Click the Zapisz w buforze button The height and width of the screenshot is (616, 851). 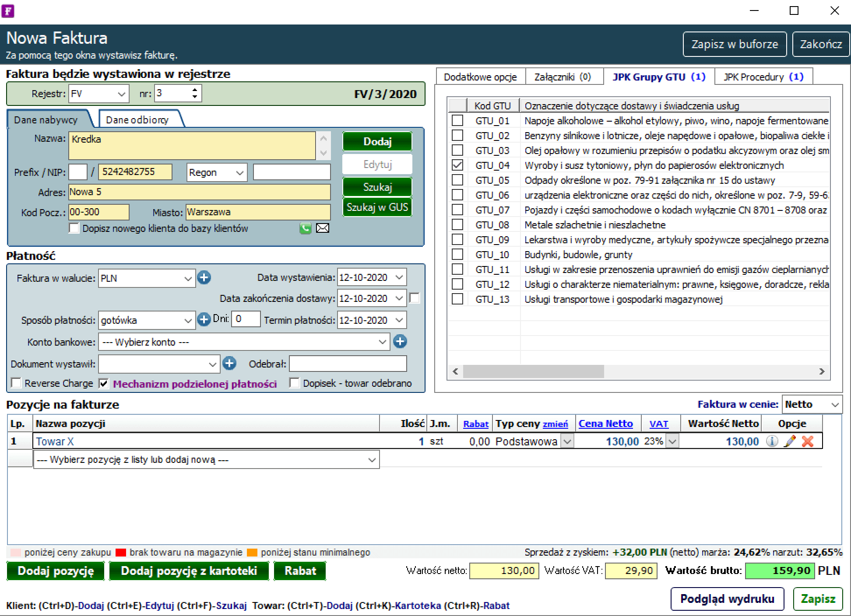pyautogui.click(x=735, y=44)
